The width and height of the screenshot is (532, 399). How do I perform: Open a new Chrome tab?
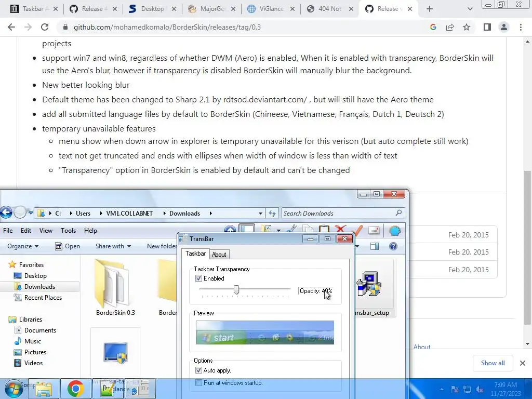coord(430,9)
